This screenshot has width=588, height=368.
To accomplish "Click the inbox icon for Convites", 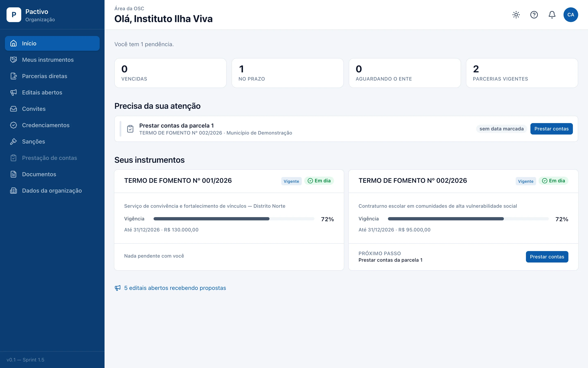I will click(14, 109).
